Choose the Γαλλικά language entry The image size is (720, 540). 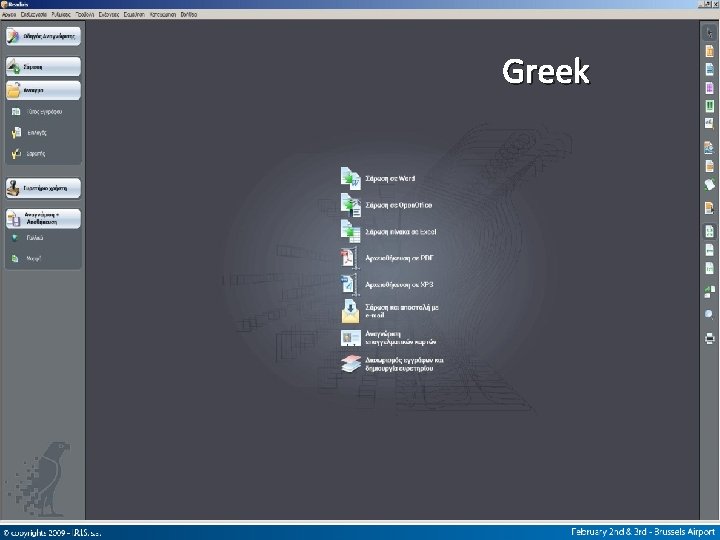tap(28, 238)
